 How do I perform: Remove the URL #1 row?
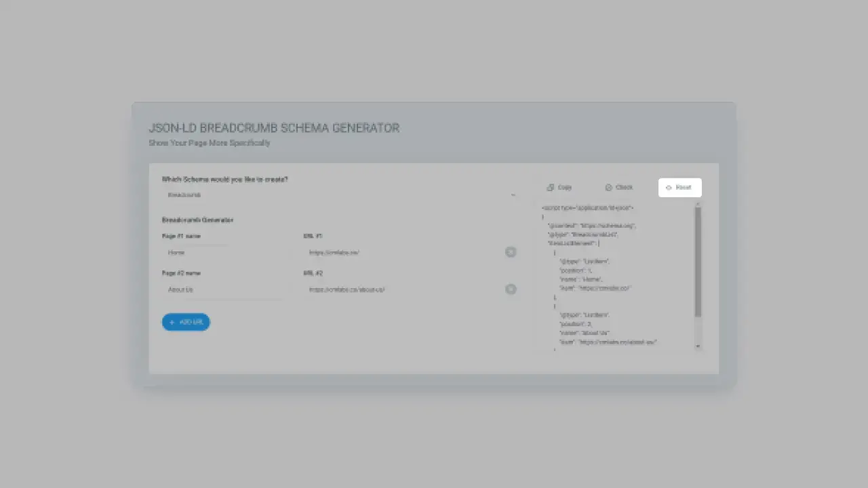tap(511, 252)
